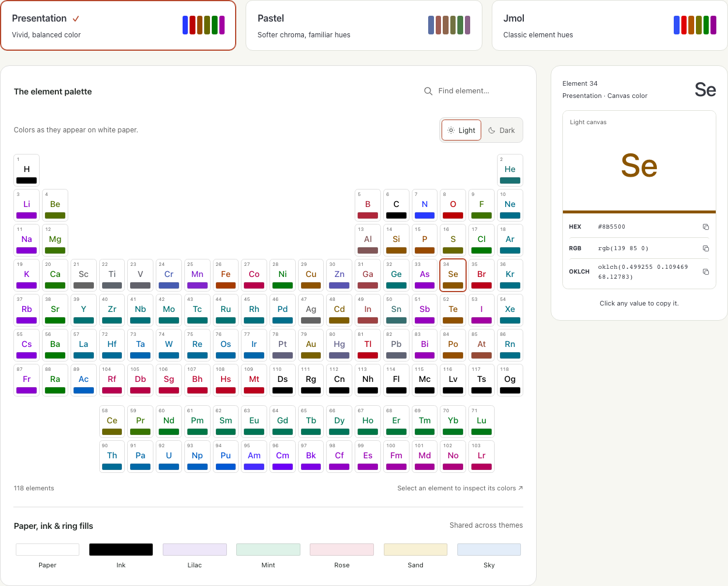Select the Scandium (Sc) element tile
728x586 pixels.
point(83,275)
